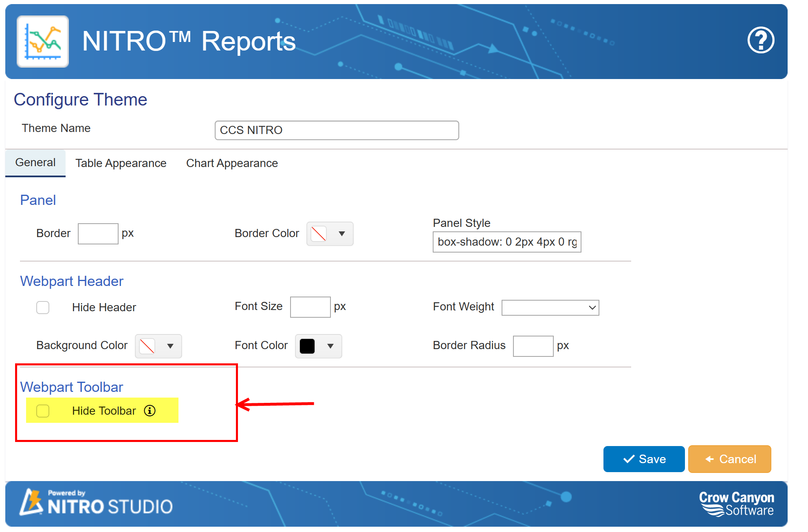Select the General tab
The image size is (808, 532).
click(x=35, y=163)
